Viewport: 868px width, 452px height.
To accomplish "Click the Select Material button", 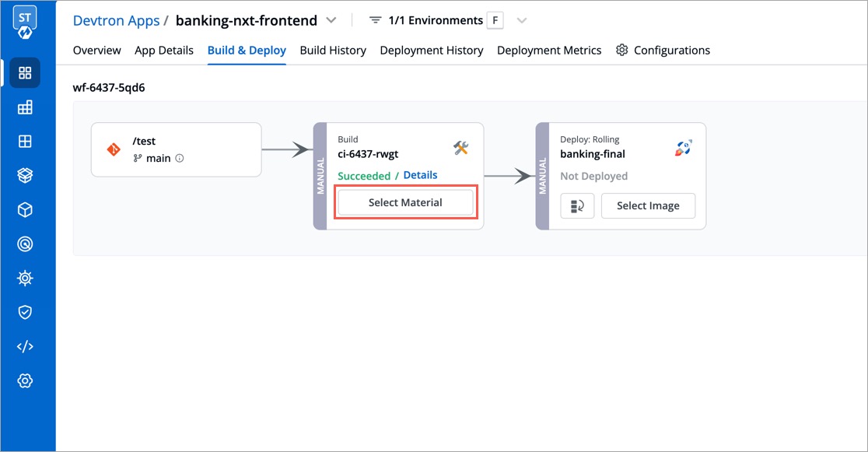I will 406,203.
